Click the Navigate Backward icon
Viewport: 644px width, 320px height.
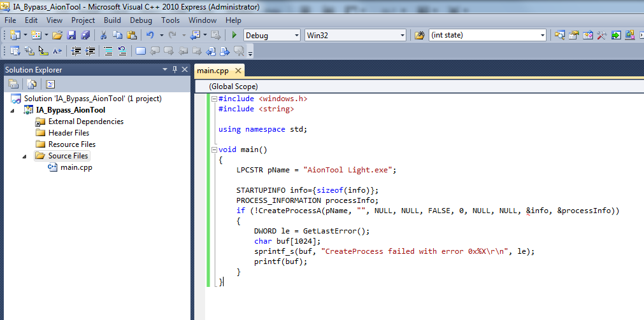click(x=195, y=35)
